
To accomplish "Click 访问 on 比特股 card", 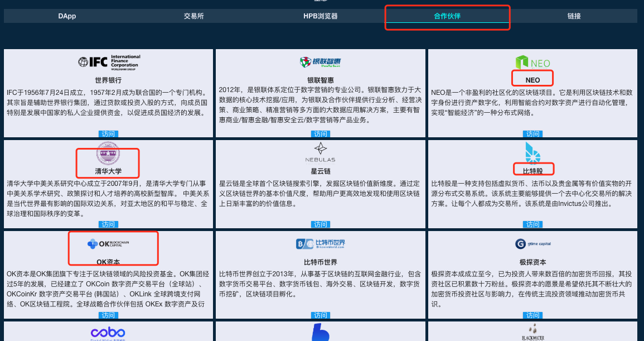I will point(532,224).
